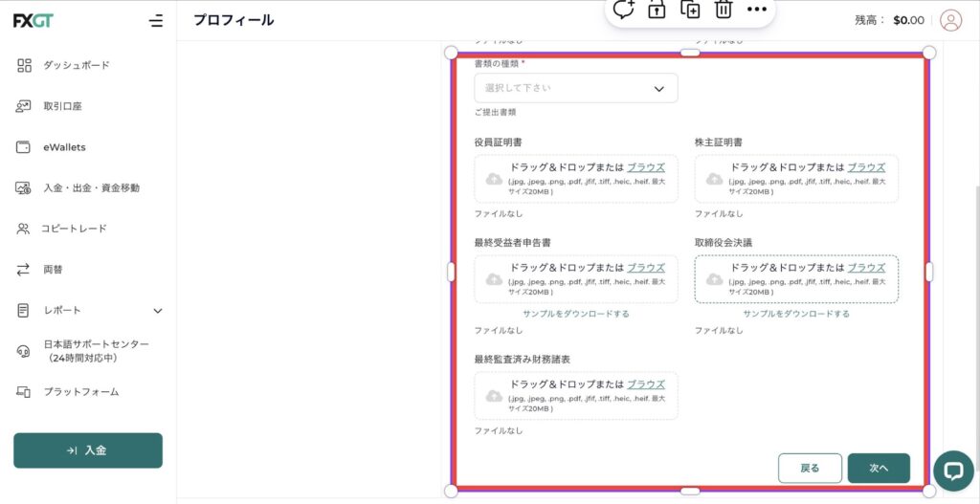The image size is (980, 504).
Task: Click the 戻る back button
Action: (810, 469)
